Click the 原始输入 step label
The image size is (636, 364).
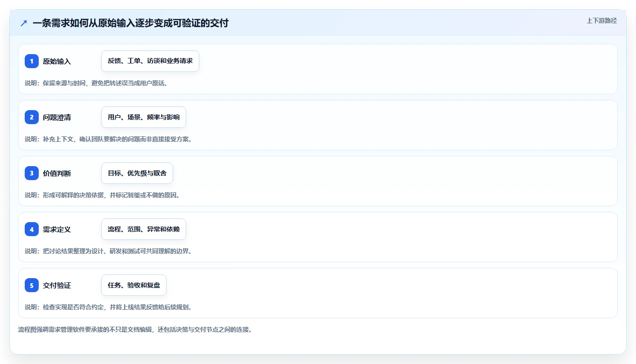click(x=57, y=61)
